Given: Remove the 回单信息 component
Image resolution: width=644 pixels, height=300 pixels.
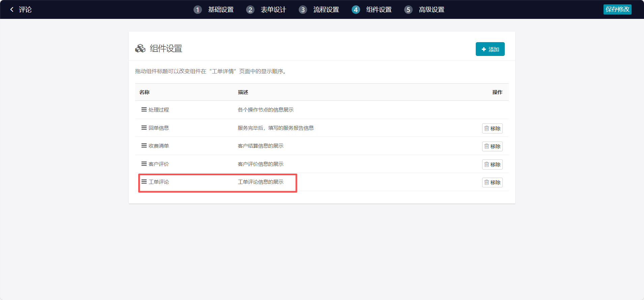Looking at the screenshot, I should pos(492,128).
